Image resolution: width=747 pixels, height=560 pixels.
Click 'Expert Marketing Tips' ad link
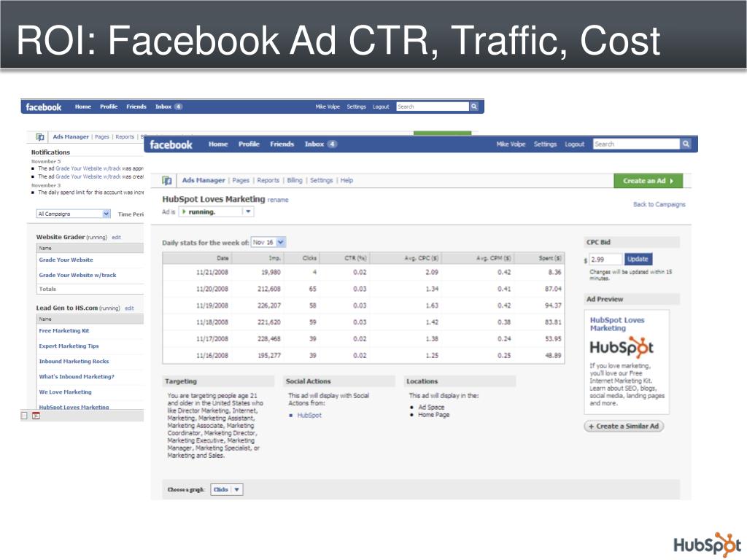(69, 346)
